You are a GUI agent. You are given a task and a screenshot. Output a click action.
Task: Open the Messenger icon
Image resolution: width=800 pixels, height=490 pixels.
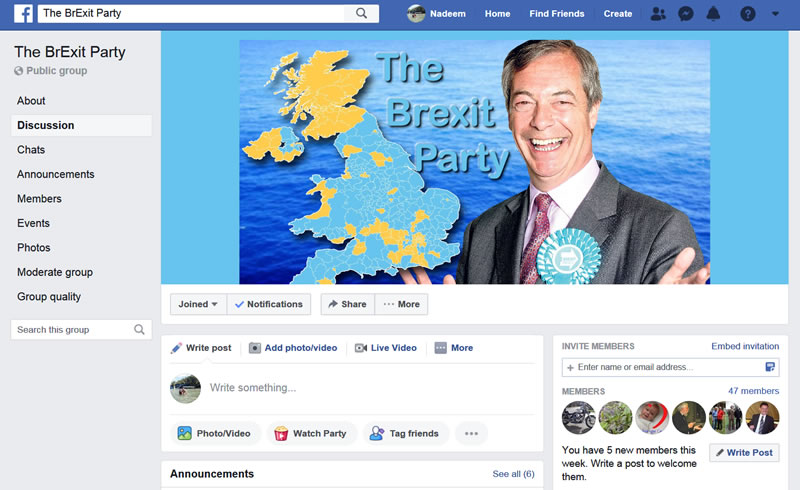click(686, 14)
